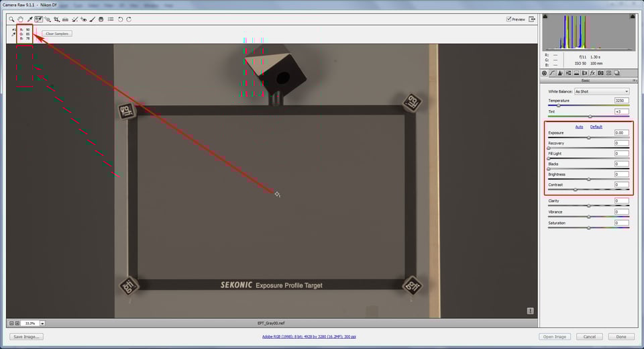The width and height of the screenshot is (644, 349).
Task: Switch to the Presets tab
Action: pos(608,72)
